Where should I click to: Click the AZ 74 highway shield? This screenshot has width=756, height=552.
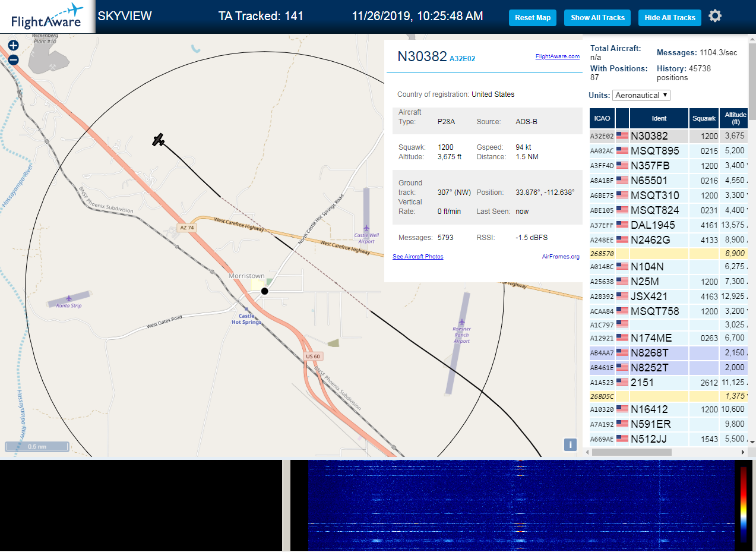[186, 228]
